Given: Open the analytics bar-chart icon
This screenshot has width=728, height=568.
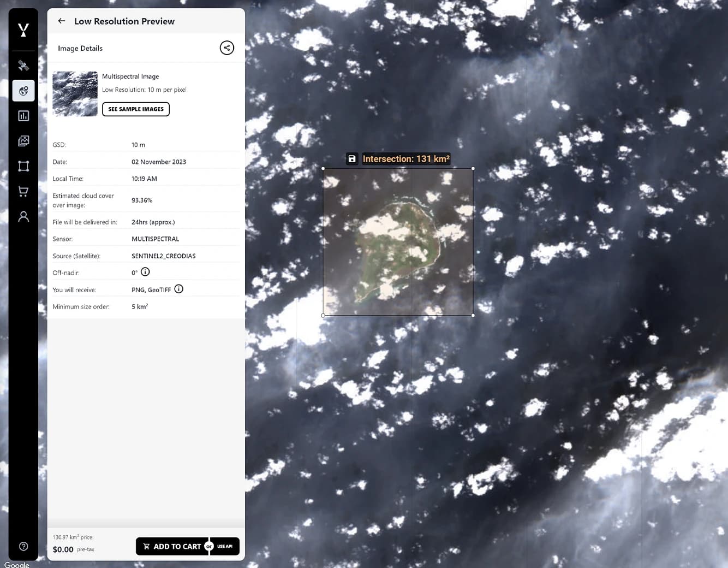Looking at the screenshot, I should tap(23, 116).
